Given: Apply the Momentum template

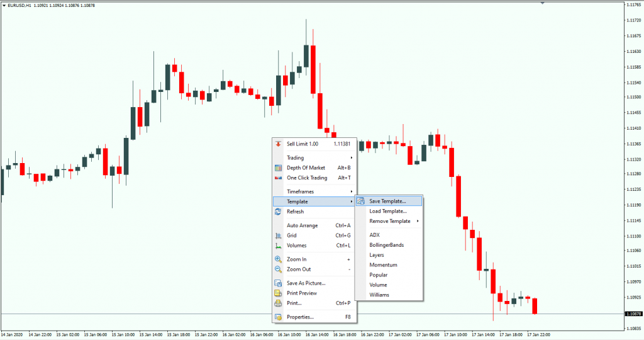Looking at the screenshot, I should pos(383,265).
